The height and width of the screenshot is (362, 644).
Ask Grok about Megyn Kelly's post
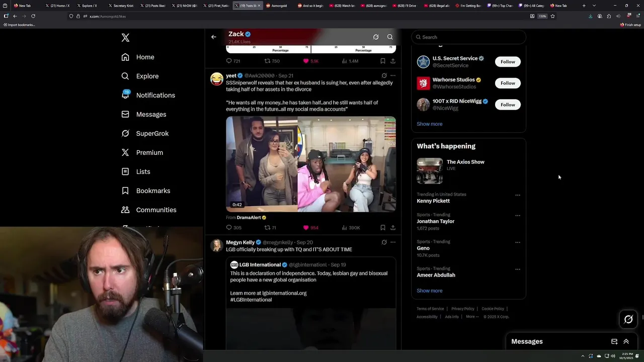[384, 242]
